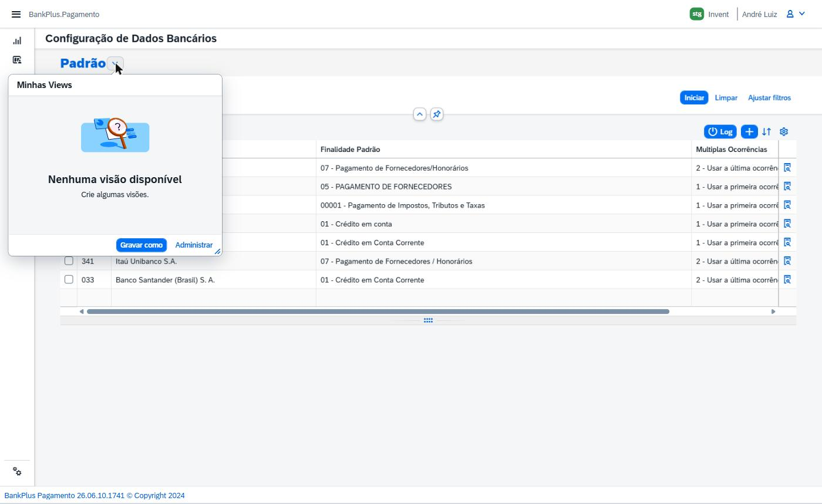Screen dimensions: 822x504
Task: Select the checkbox for bank 033 Santander
Action: pos(69,279)
